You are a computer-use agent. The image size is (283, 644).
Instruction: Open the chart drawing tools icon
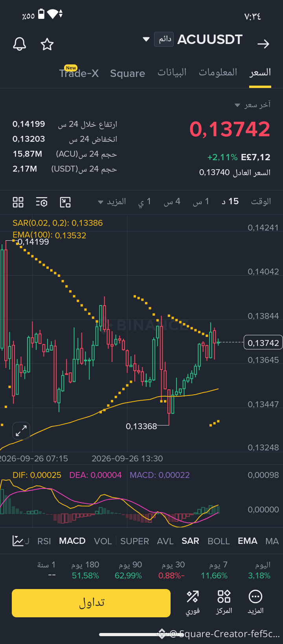(65, 202)
